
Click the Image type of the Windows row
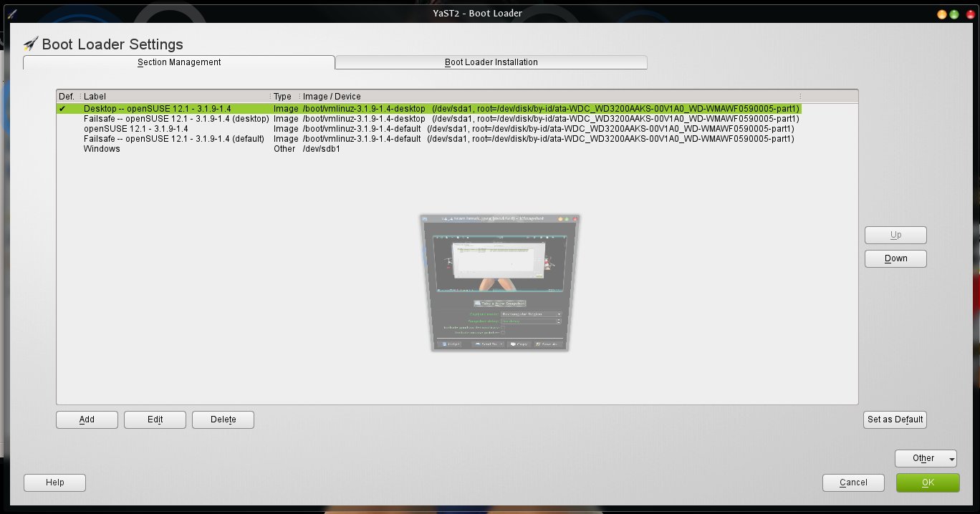[x=284, y=149]
